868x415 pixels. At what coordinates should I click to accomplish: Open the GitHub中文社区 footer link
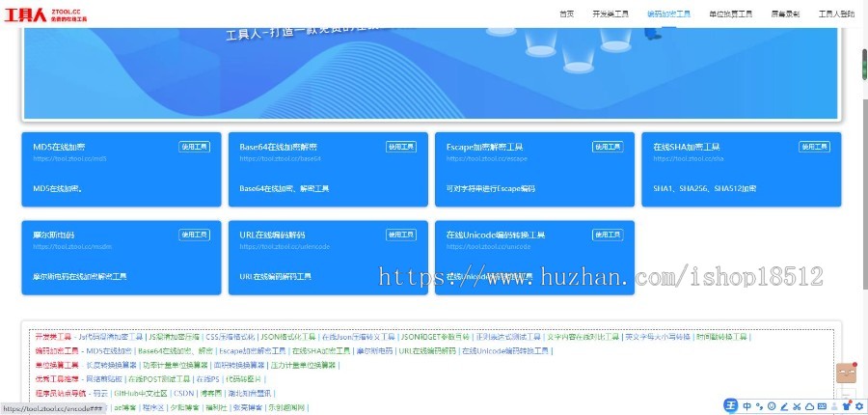click(140, 394)
